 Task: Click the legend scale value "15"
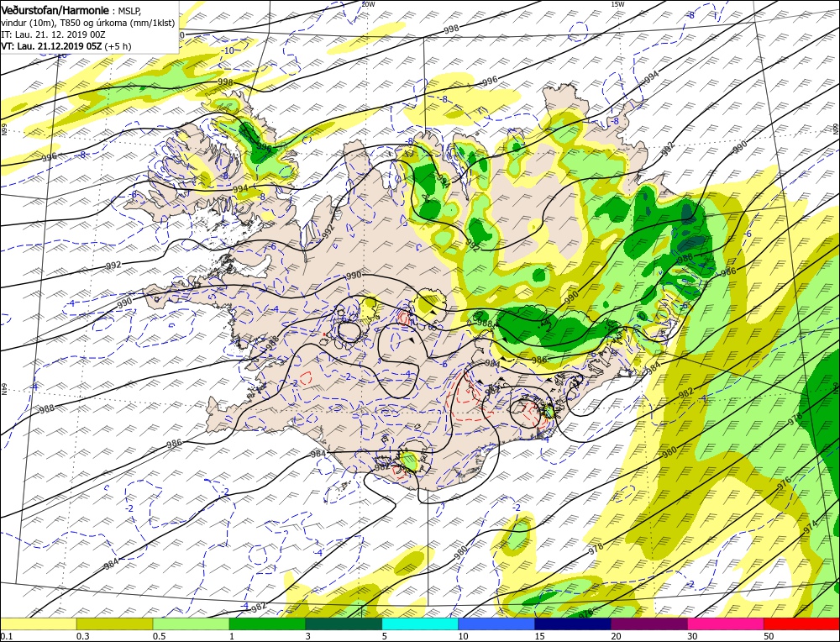tap(540, 636)
